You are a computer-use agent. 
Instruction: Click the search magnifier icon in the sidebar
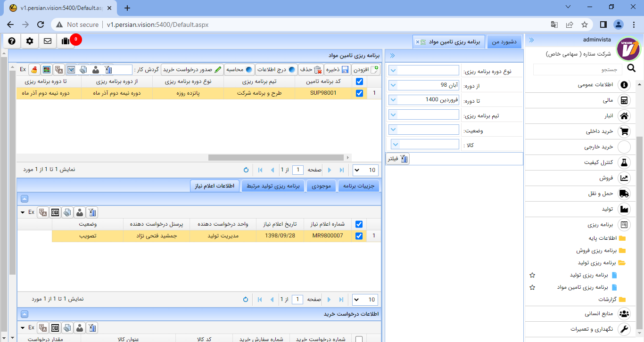[x=631, y=69]
